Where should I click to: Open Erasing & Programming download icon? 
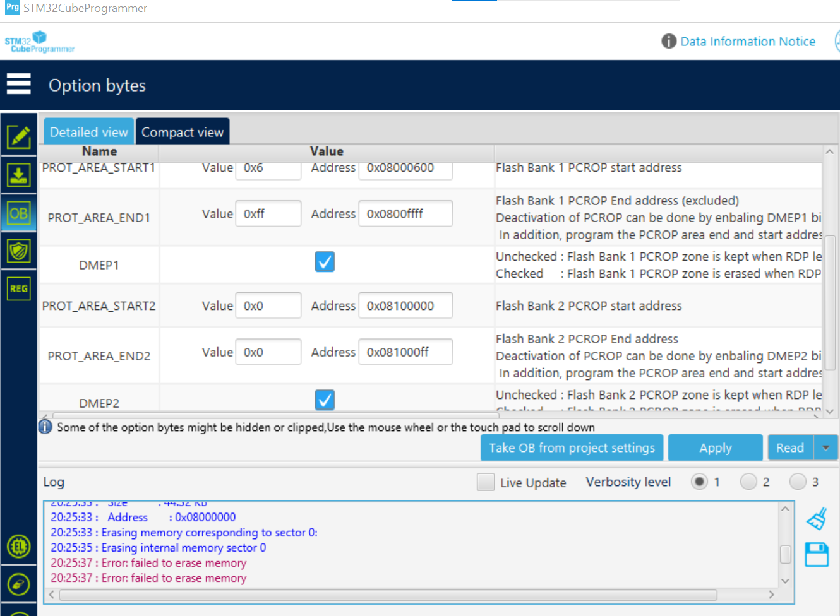[x=19, y=175]
